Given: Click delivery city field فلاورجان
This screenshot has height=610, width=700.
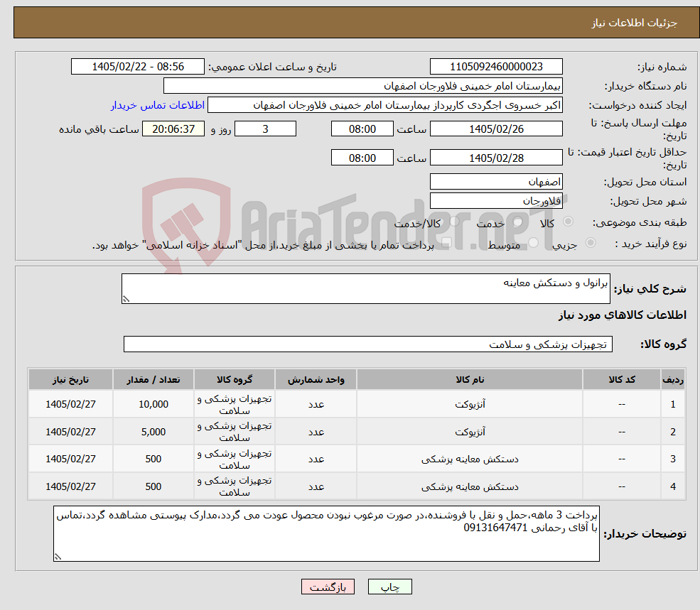Looking at the screenshot, I should point(496,201).
